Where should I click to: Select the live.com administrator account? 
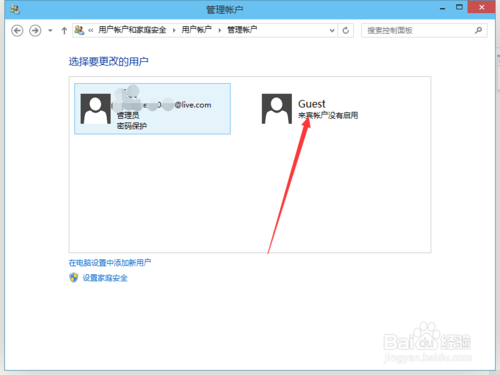pos(152,109)
